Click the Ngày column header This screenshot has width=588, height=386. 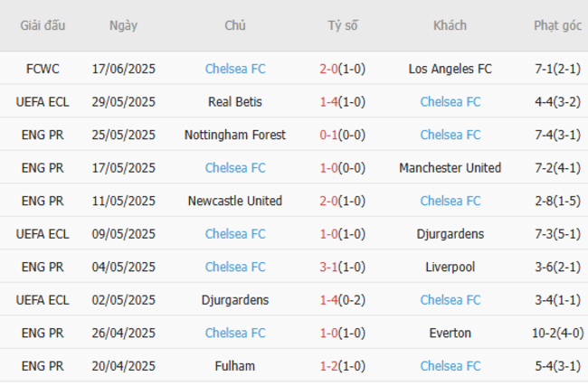click(x=123, y=25)
